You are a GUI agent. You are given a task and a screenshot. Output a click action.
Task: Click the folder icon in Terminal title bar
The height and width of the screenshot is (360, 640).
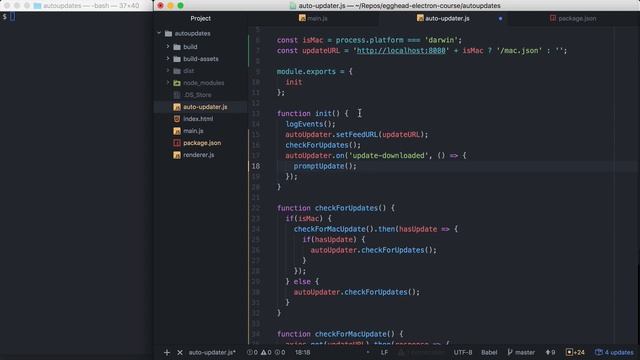[x=37, y=6]
